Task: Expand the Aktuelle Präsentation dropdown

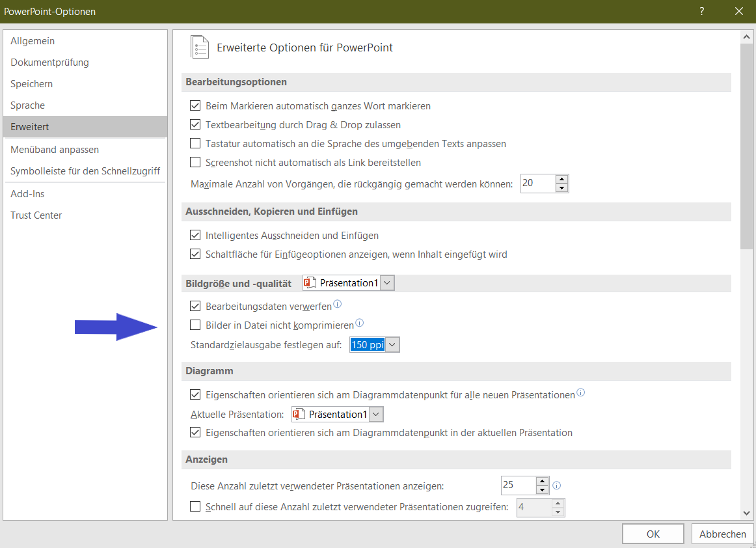Action: (376, 415)
